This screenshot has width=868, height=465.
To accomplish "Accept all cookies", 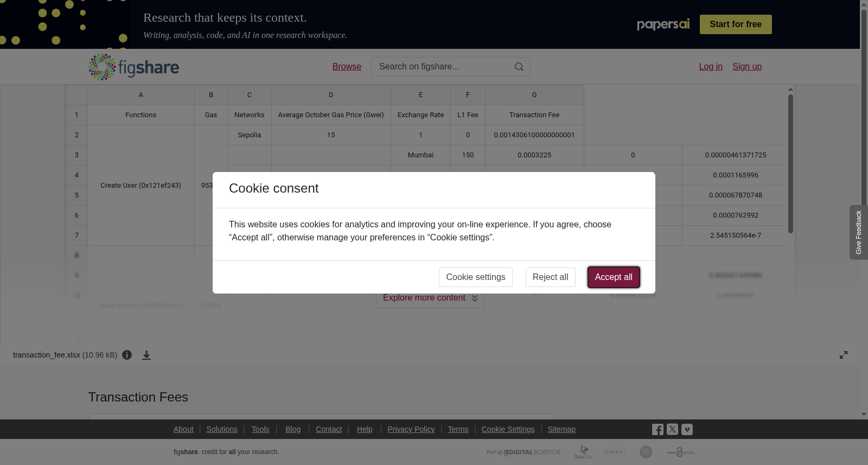I will pos(614,277).
